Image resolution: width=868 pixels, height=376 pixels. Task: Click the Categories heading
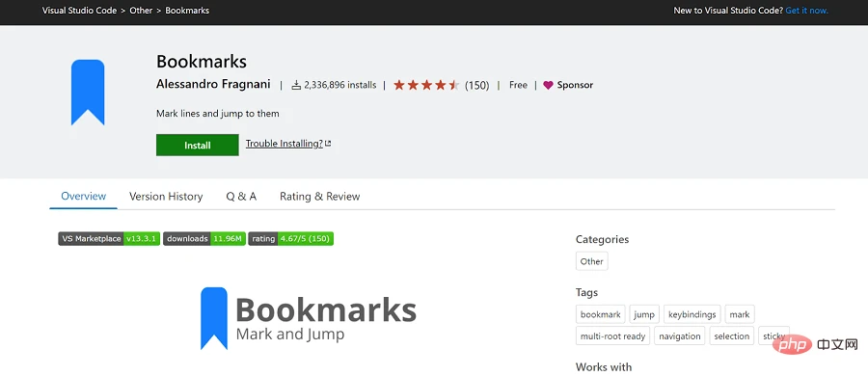pyautogui.click(x=602, y=239)
